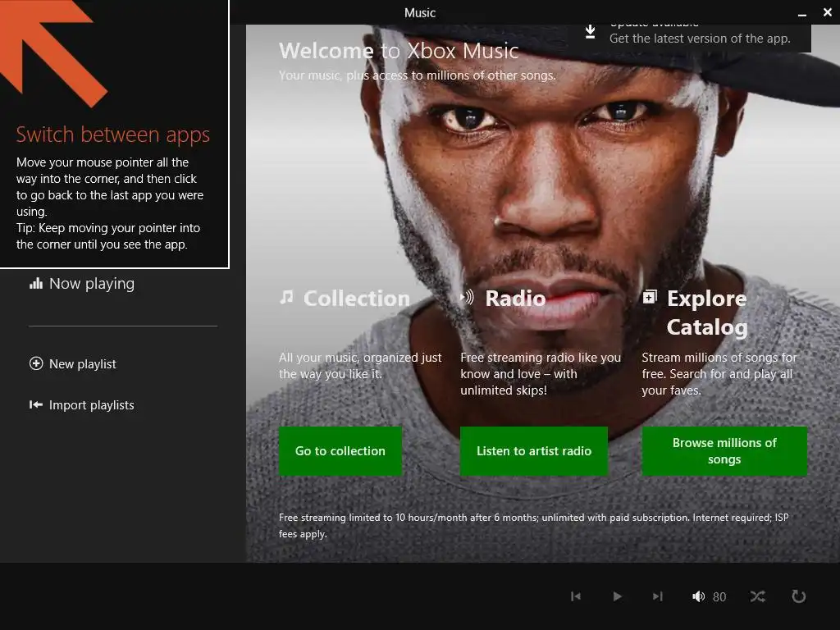Open the Now playing view
Image resolution: width=840 pixels, height=630 pixels.
pyautogui.click(x=82, y=283)
